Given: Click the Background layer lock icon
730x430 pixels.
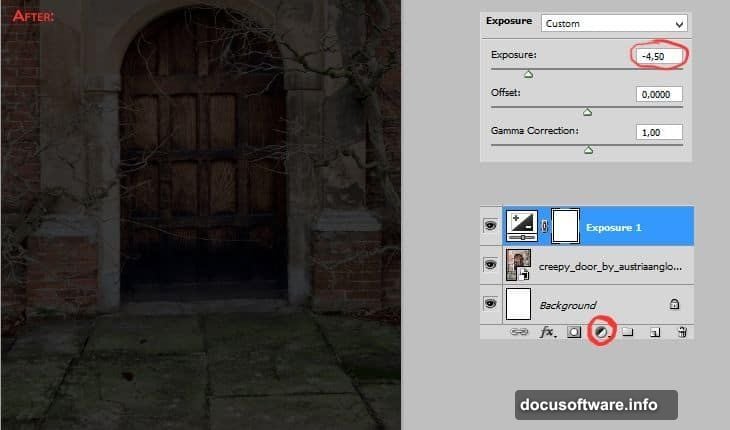Looking at the screenshot, I should click(x=676, y=304).
